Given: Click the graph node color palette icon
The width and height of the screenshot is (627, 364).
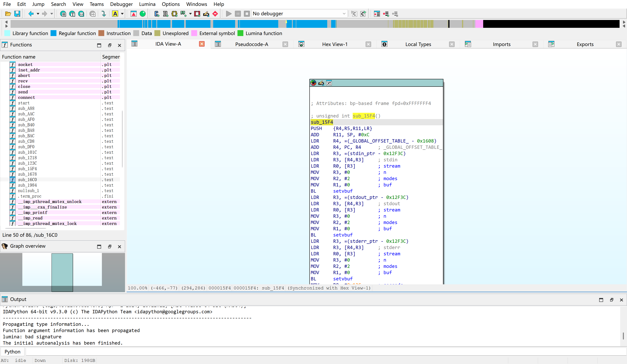Looking at the screenshot, I should pos(313,83).
